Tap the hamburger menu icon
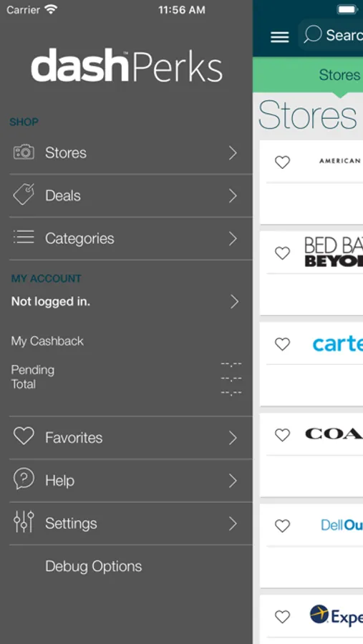 [x=279, y=37]
